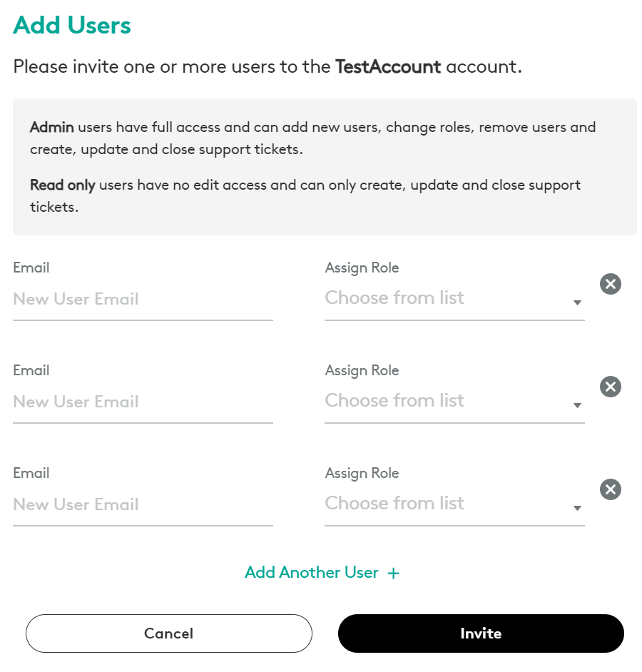Click the Email label above the first row
642x672 pixels.
click(x=31, y=268)
